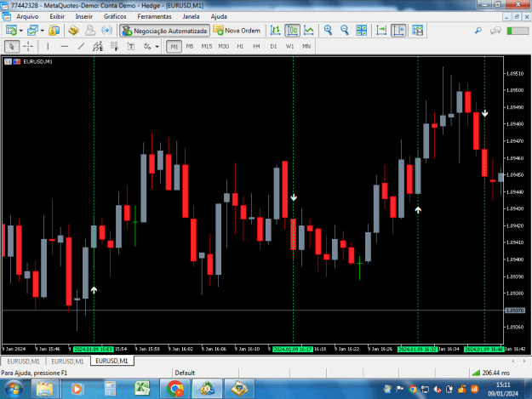Image resolution: width=532 pixels, height=399 pixels.
Task: Expand the shapes tool dropdown arrow
Action: click(157, 47)
